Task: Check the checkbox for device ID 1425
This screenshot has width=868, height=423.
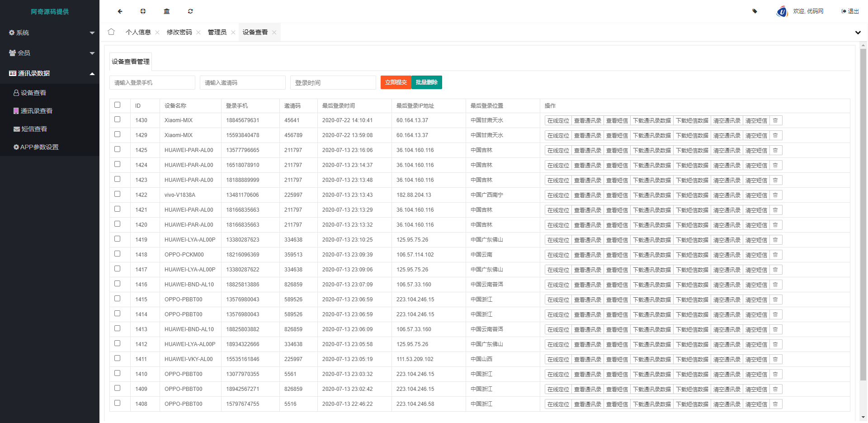Action: [x=118, y=149]
